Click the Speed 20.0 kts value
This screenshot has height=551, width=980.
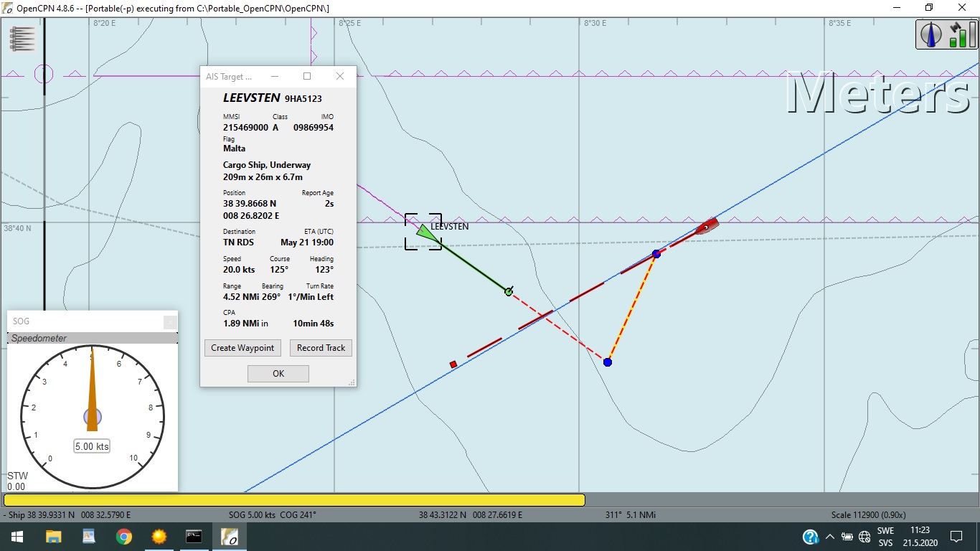(x=239, y=270)
